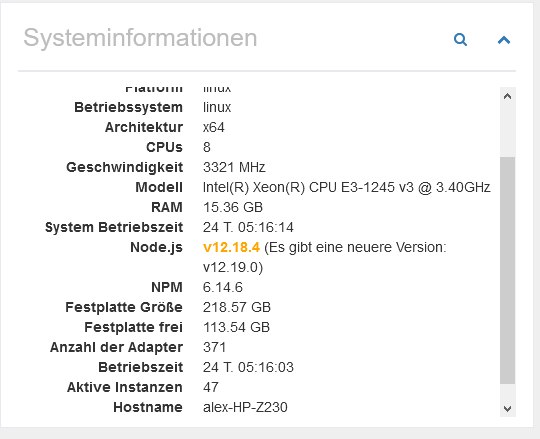The width and height of the screenshot is (540, 439).
Task: Click the Hostname value alex-HP-Z230
Action: pyautogui.click(x=245, y=407)
